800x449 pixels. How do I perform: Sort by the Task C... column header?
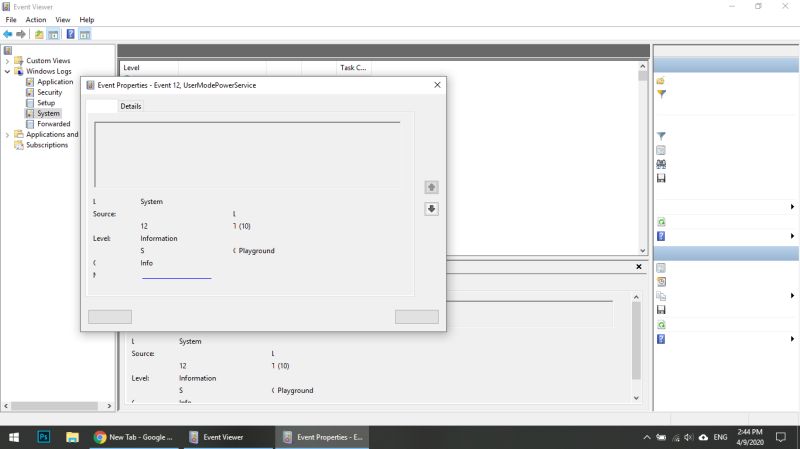coord(354,67)
